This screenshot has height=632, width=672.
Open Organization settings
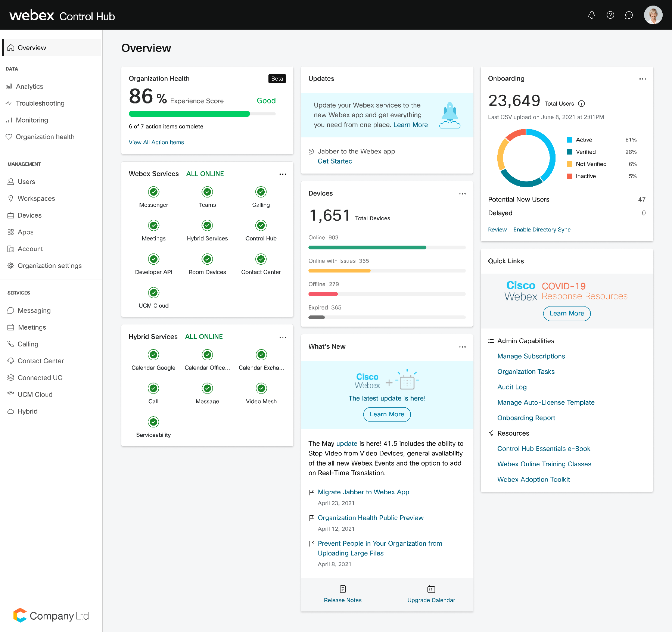click(x=49, y=265)
